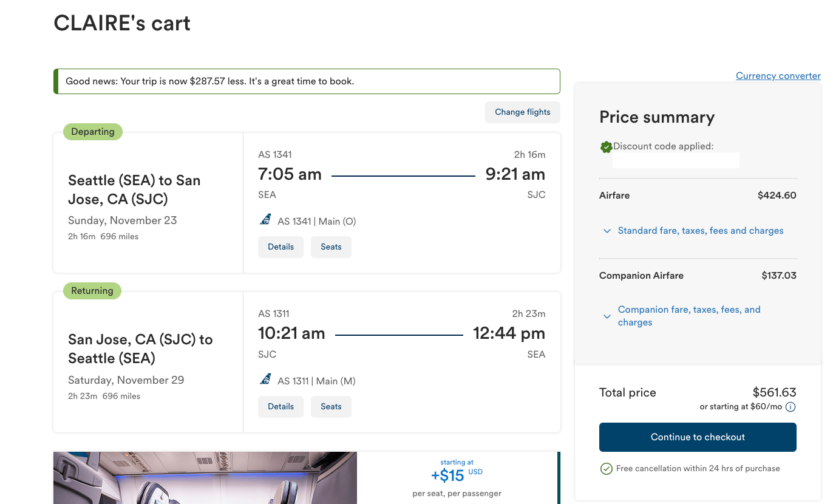833x504 pixels.
Task: Click the free cancellation checkmark icon
Action: 606,469
